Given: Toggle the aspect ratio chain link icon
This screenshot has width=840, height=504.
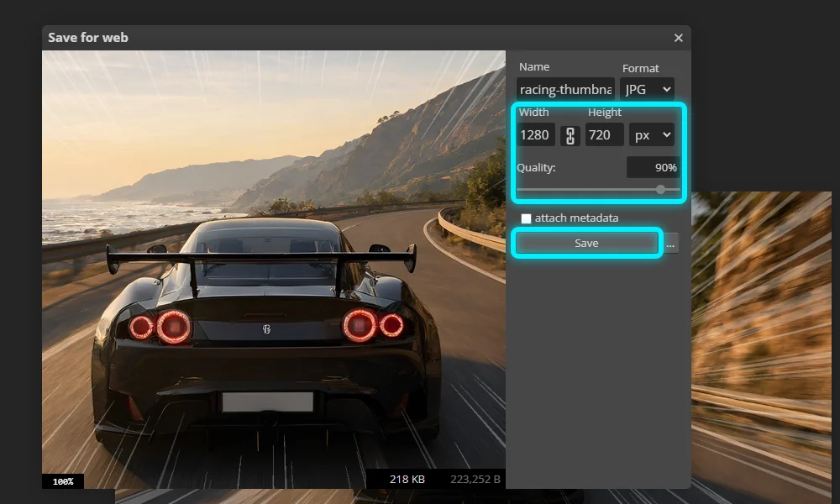Looking at the screenshot, I should (570, 135).
